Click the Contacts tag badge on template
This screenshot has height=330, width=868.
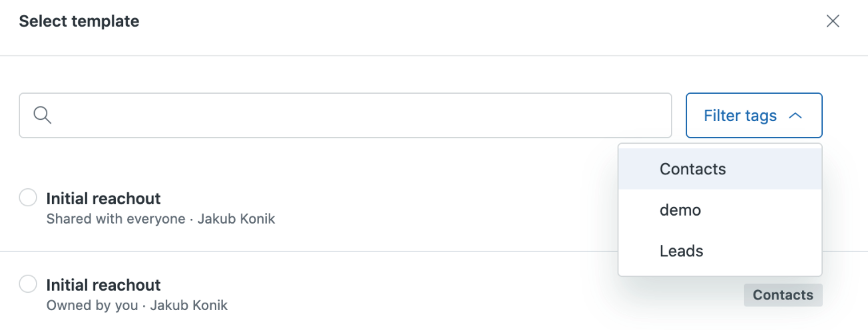click(x=783, y=295)
